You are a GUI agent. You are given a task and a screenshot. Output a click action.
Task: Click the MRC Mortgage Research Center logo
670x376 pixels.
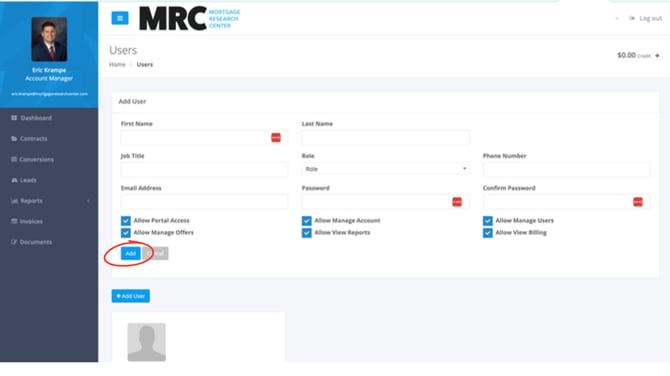pyautogui.click(x=189, y=18)
